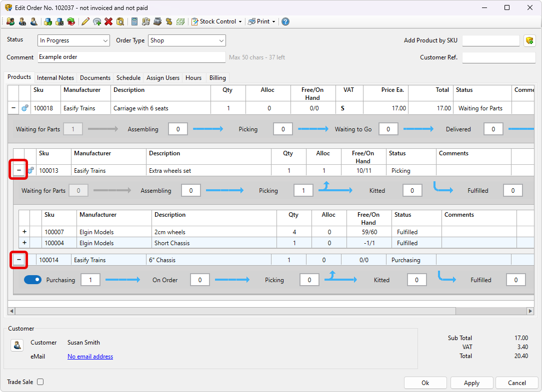The width and height of the screenshot is (542, 392).
Task: Click the percent discount icon in toolbar
Action: pos(169,21)
